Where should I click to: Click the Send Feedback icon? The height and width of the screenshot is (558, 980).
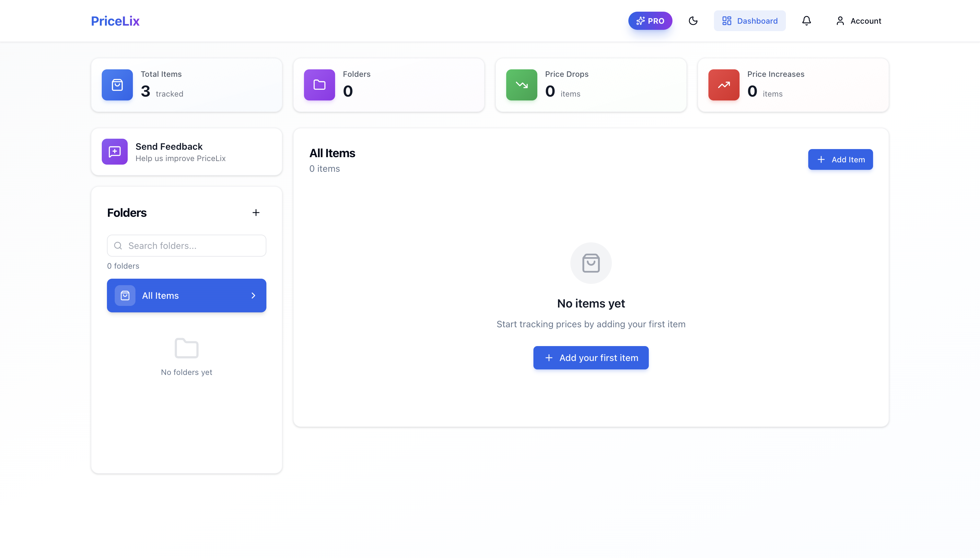pyautogui.click(x=114, y=151)
